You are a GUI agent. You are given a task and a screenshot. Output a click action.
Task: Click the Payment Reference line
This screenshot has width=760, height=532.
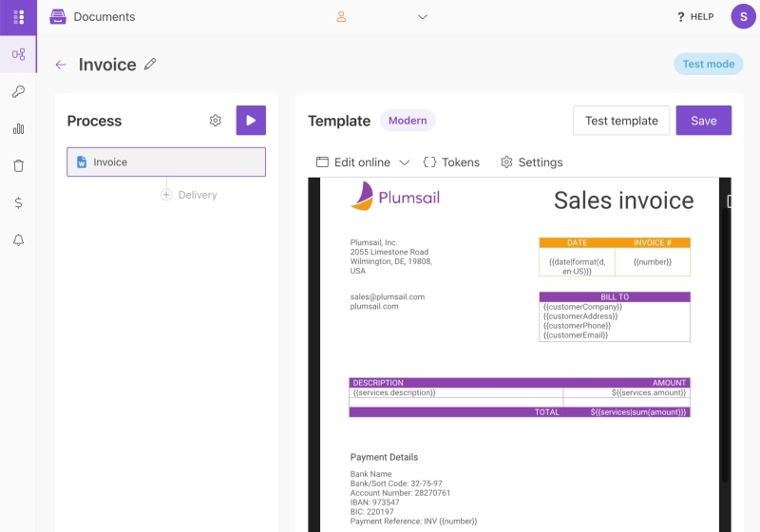click(413, 521)
